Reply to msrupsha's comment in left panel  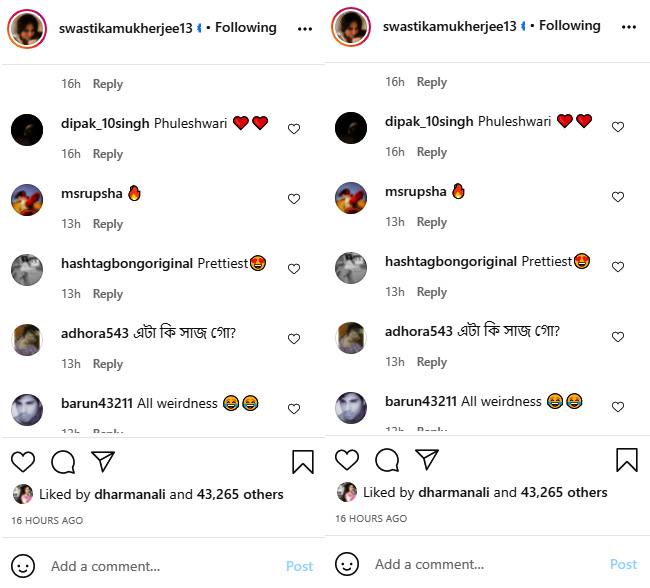point(108,224)
